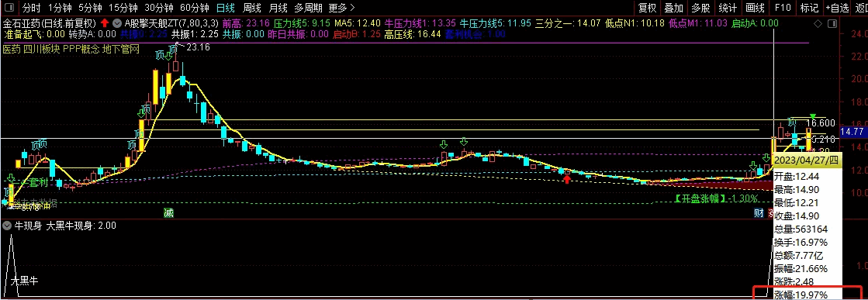Open the 统计 statistics tool
The image size is (868, 300).
[x=728, y=8]
